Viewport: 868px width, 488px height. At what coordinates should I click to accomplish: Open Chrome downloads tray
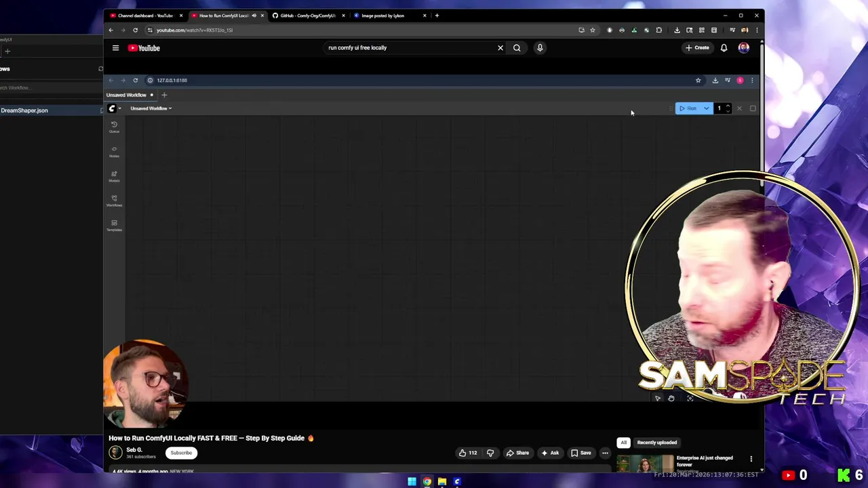677,30
